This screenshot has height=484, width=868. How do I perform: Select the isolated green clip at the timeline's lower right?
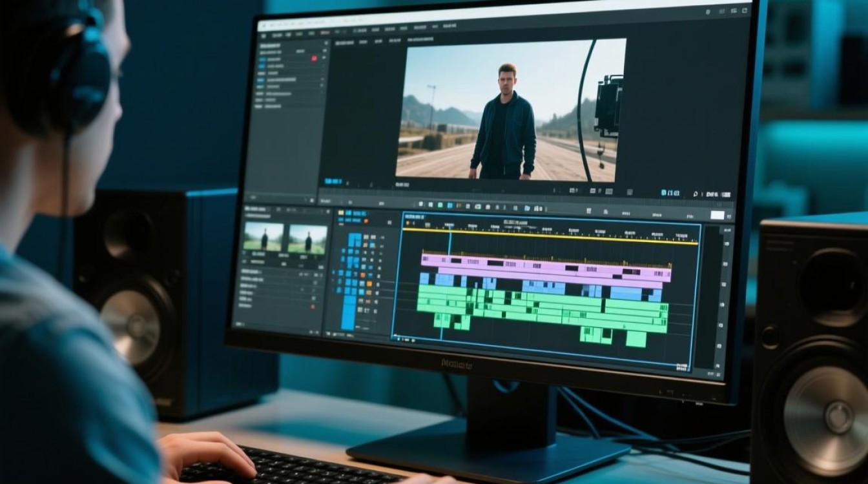(x=635, y=339)
